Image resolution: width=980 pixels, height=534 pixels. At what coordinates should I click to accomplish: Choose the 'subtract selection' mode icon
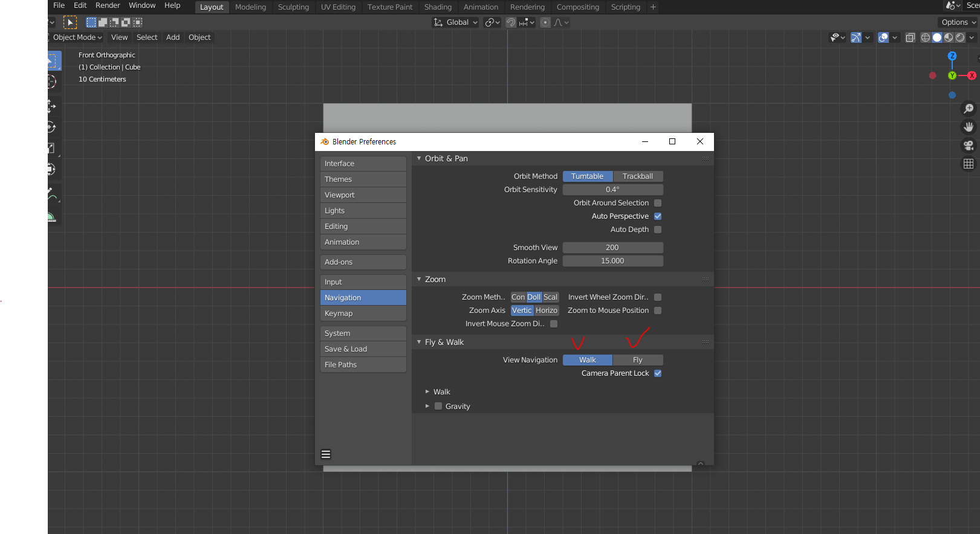[114, 22]
